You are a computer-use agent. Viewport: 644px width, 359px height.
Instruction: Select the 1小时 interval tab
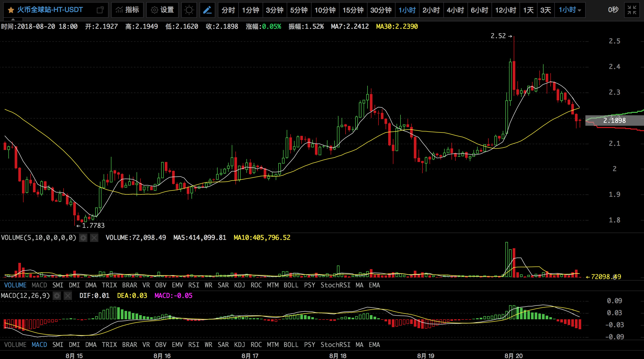407,10
